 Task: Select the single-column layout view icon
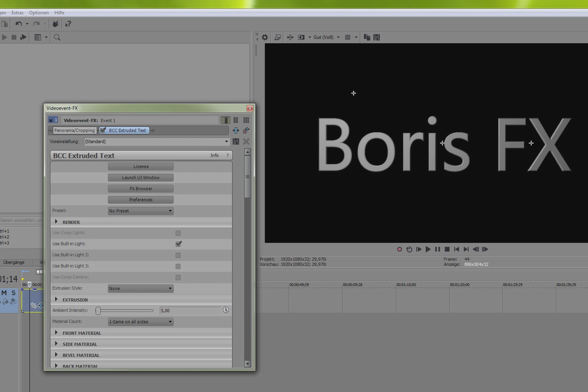tap(225, 120)
